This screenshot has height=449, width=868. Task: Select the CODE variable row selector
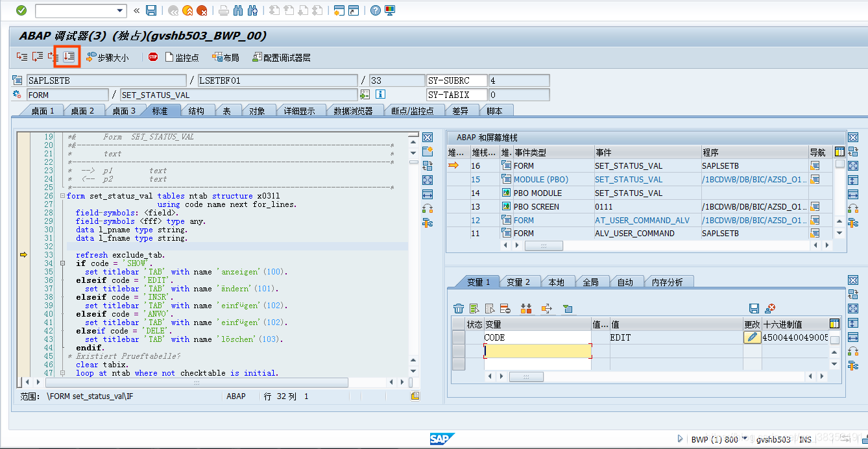point(459,337)
